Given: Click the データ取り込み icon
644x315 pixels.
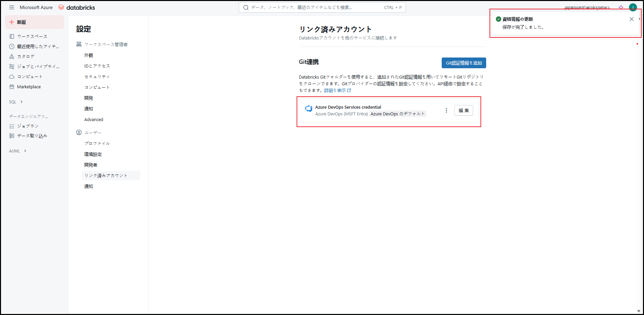Looking at the screenshot, I should [x=12, y=136].
